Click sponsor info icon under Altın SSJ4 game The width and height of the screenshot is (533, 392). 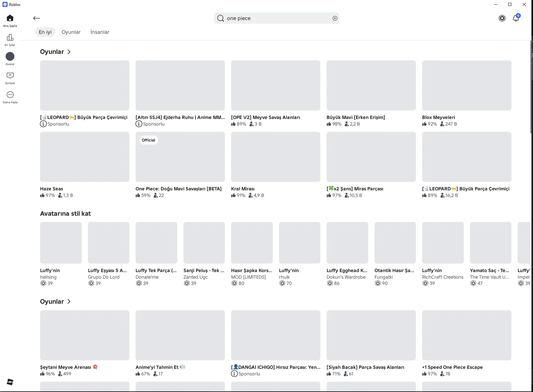click(139, 124)
